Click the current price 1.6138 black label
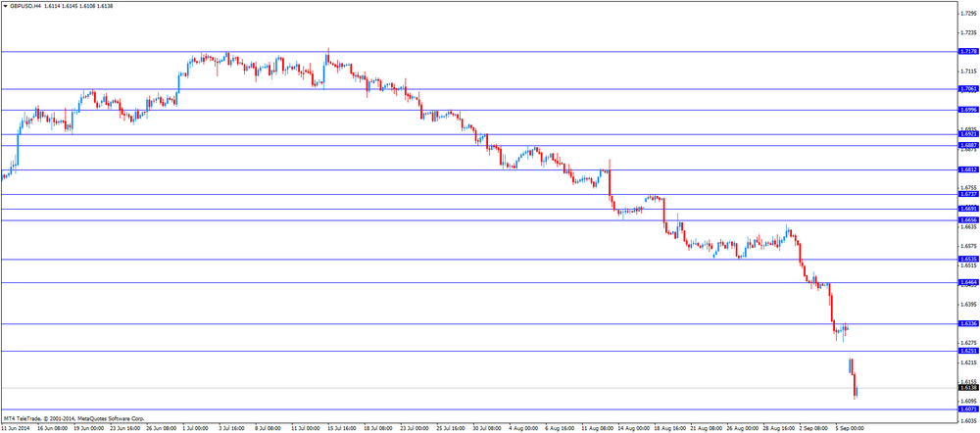The image size is (980, 433). click(x=967, y=388)
